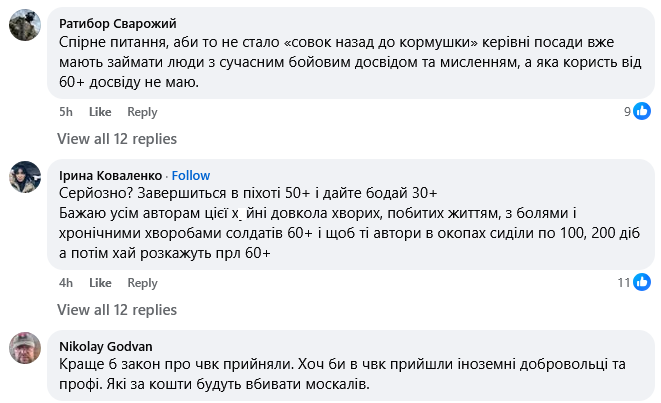Like Ірина Коваленко's comment
This screenshot has width=661, height=403.
[x=100, y=283]
